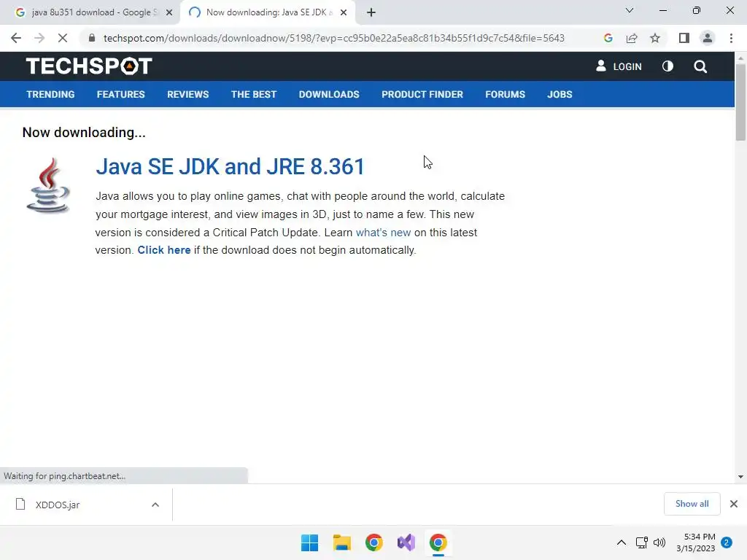Click the LOGIN user link

[619, 66]
